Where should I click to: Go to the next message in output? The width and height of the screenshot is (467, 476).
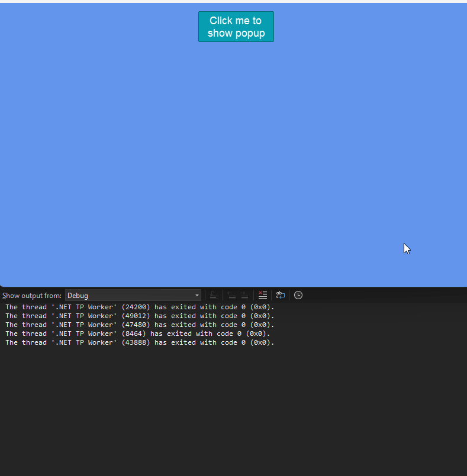point(244,295)
